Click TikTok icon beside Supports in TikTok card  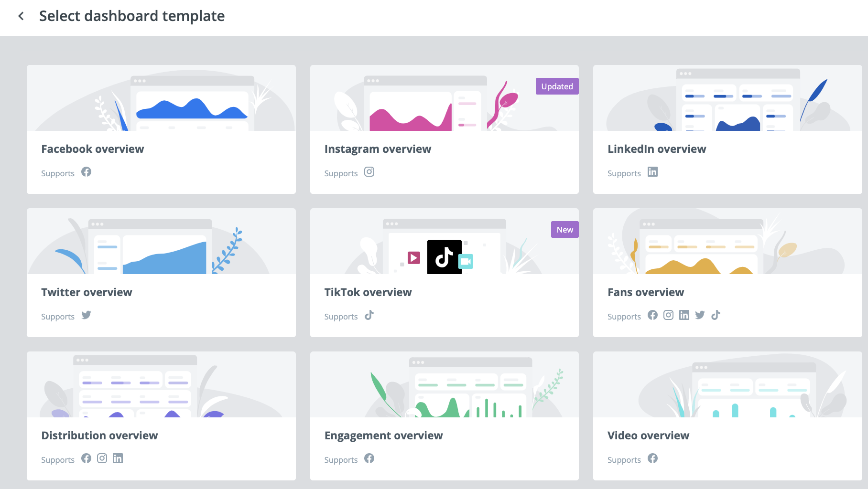(369, 315)
